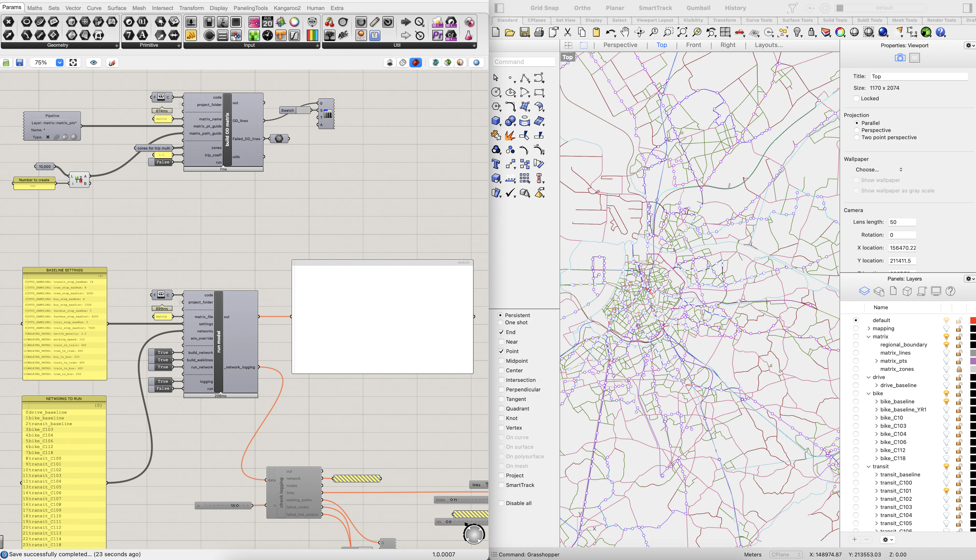Click Rhino Open file folder icon
The height and width of the screenshot is (560, 976).
pyautogui.click(x=510, y=32)
